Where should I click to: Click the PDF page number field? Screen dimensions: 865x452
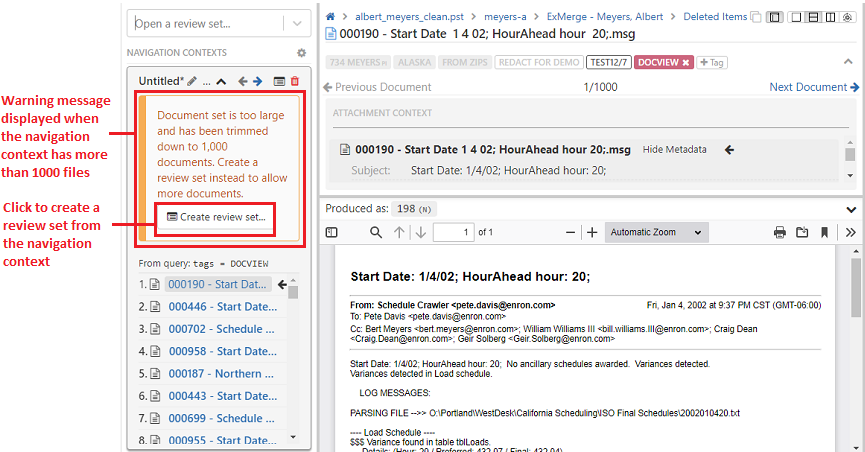453,232
